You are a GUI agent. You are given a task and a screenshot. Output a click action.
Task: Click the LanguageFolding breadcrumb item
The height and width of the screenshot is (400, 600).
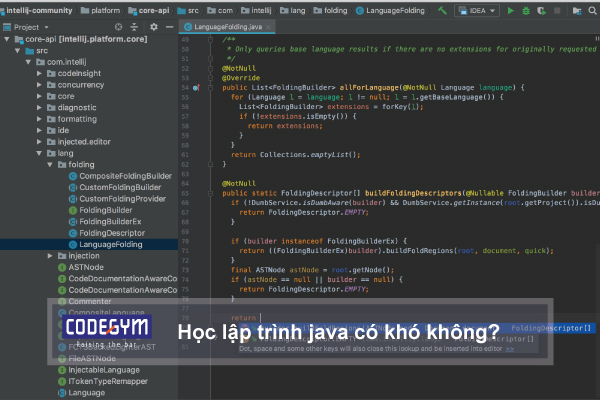(390, 11)
